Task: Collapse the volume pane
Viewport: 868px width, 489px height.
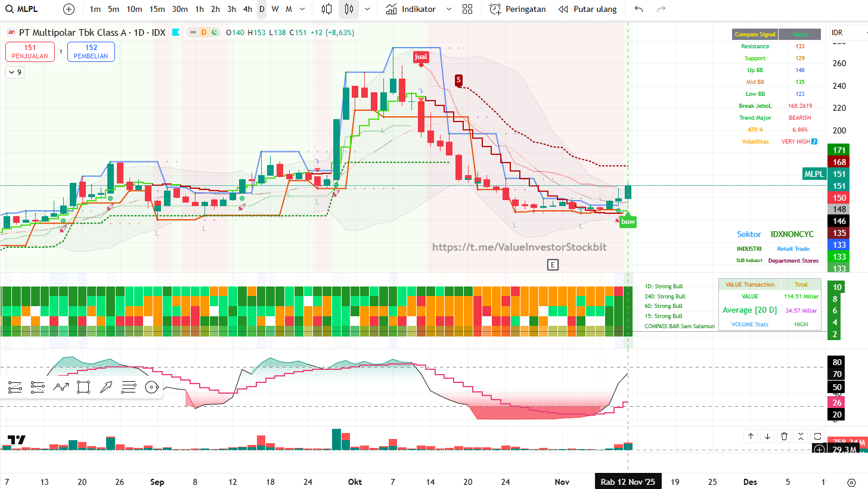Action: [x=801, y=436]
